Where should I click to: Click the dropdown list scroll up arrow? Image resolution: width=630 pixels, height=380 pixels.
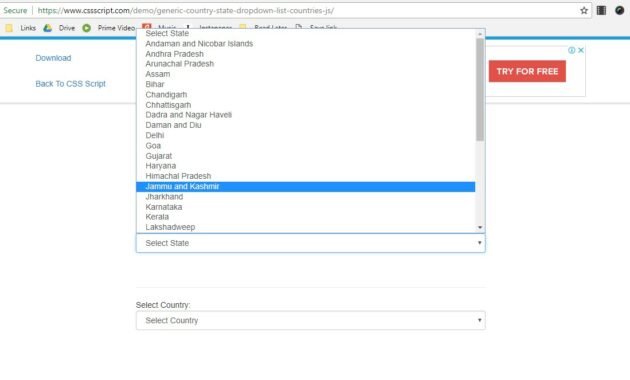pos(480,34)
